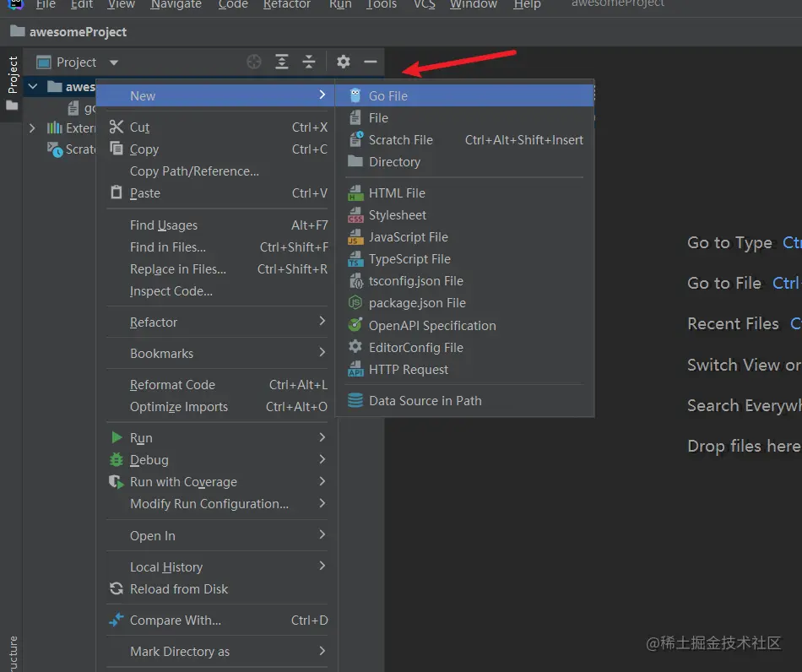The image size is (802, 672).
Task: Click the package.json File icon
Action: point(355,303)
